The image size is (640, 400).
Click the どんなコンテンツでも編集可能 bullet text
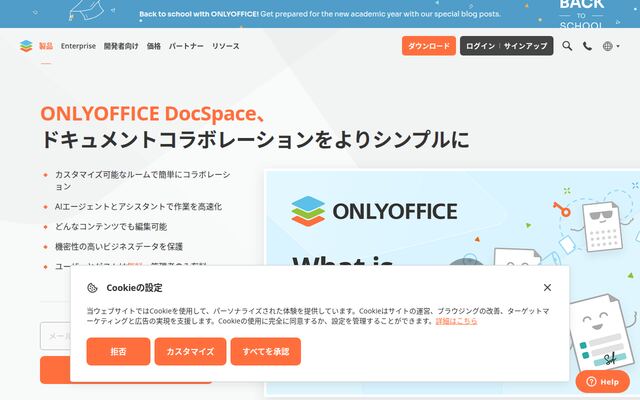(111, 227)
